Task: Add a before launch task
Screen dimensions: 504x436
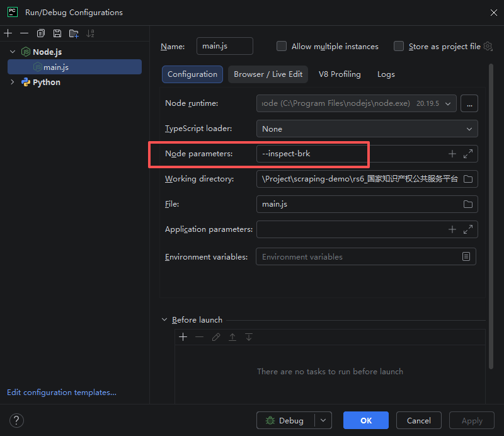Action: [x=183, y=337]
